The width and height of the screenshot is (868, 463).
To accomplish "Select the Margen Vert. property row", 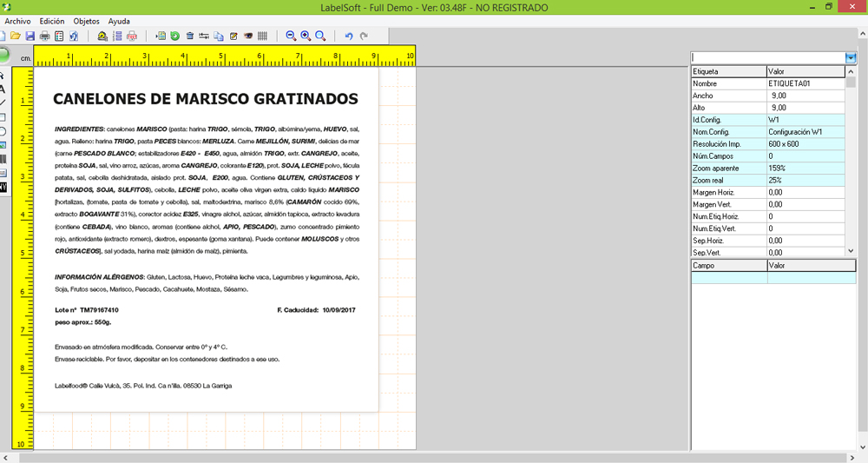I will [768, 205].
